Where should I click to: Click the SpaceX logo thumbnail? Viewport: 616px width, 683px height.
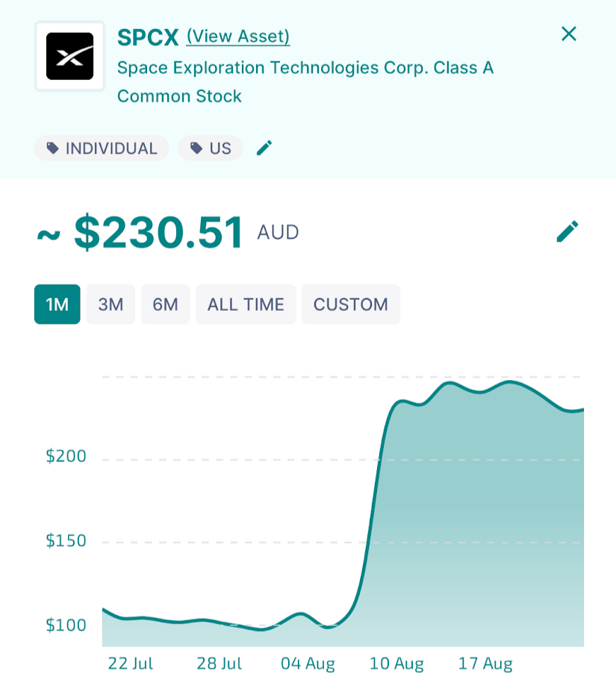tap(69, 56)
